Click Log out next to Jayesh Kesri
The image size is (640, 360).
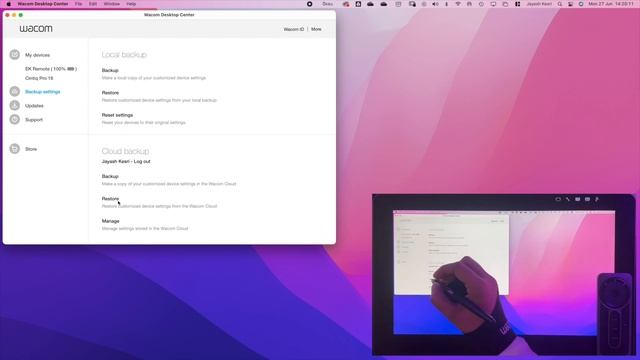[142, 161]
